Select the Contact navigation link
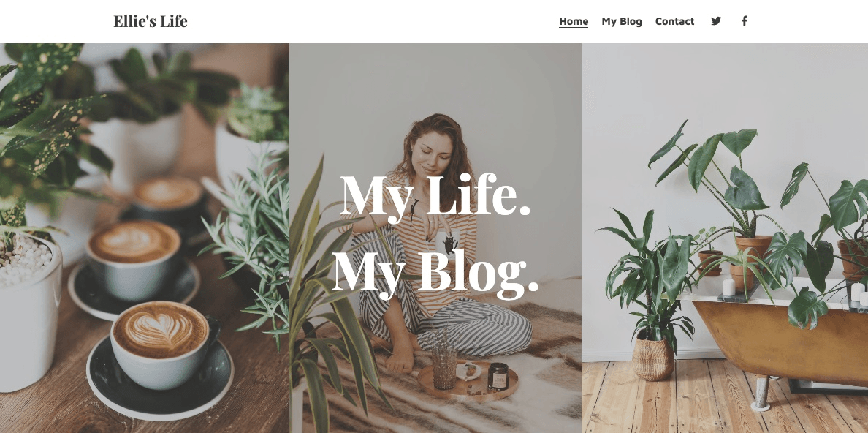 click(674, 21)
